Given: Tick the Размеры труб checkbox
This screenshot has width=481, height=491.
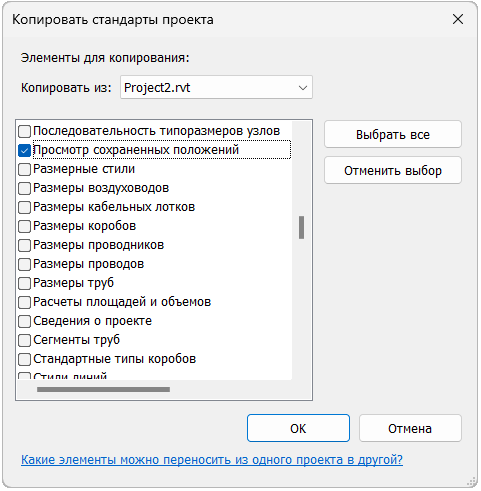Looking at the screenshot, I should pyautogui.click(x=24, y=283).
